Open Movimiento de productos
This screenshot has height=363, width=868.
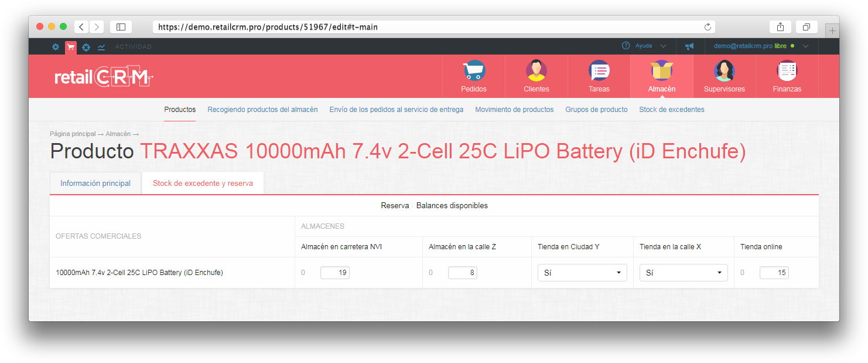pyautogui.click(x=514, y=110)
